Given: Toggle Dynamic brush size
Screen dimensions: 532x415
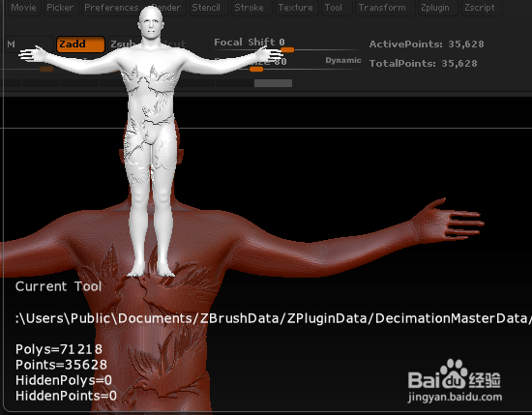Looking at the screenshot, I should (x=343, y=60).
